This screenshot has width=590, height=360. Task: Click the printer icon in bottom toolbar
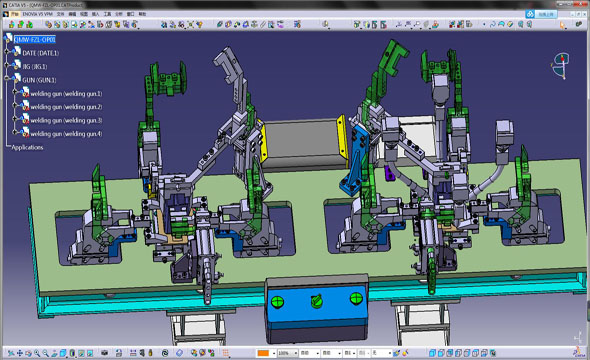tap(119, 353)
